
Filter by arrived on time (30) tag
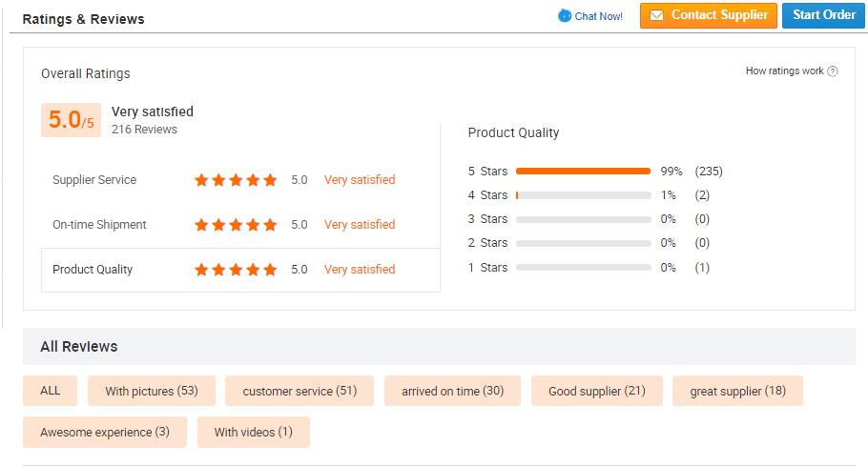pyautogui.click(x=452, y=391)
